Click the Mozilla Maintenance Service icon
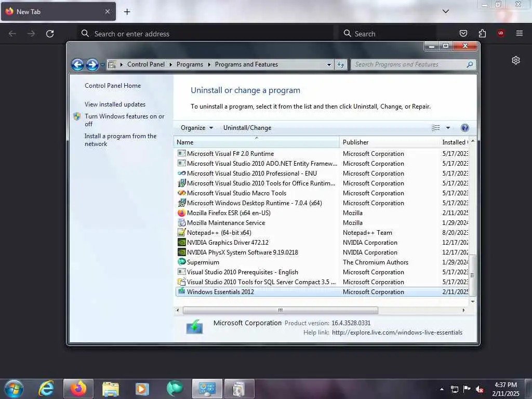 (181, 223)
